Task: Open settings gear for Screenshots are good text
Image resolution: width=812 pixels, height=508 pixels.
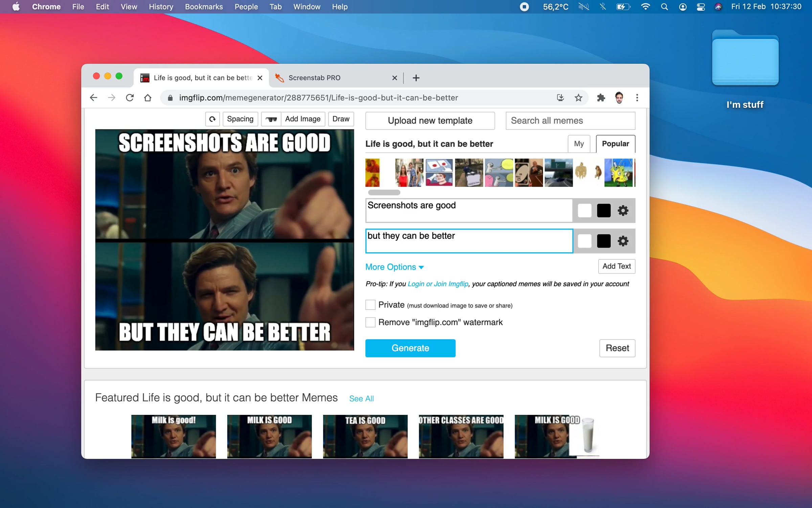Action: point(623,211)
